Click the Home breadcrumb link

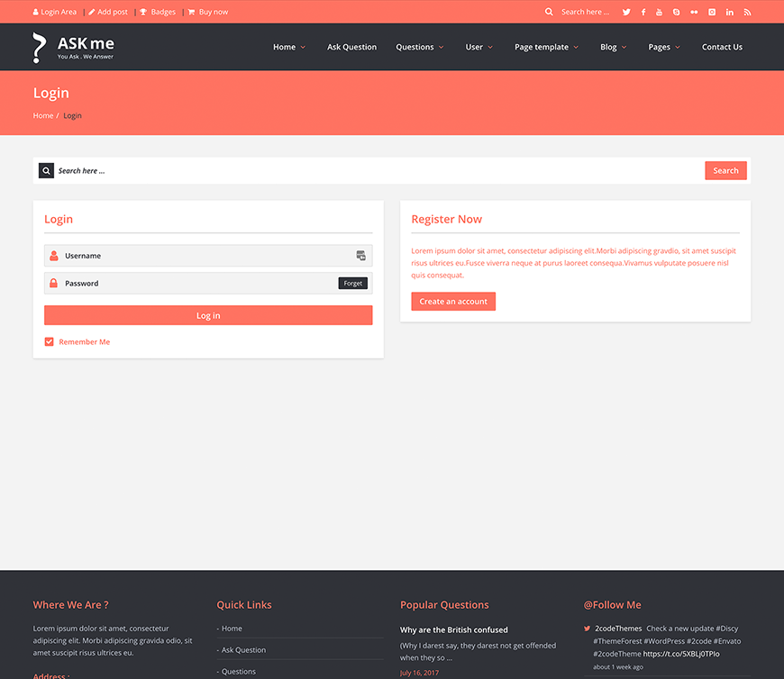pyautogui.click(x=43, y=115)
